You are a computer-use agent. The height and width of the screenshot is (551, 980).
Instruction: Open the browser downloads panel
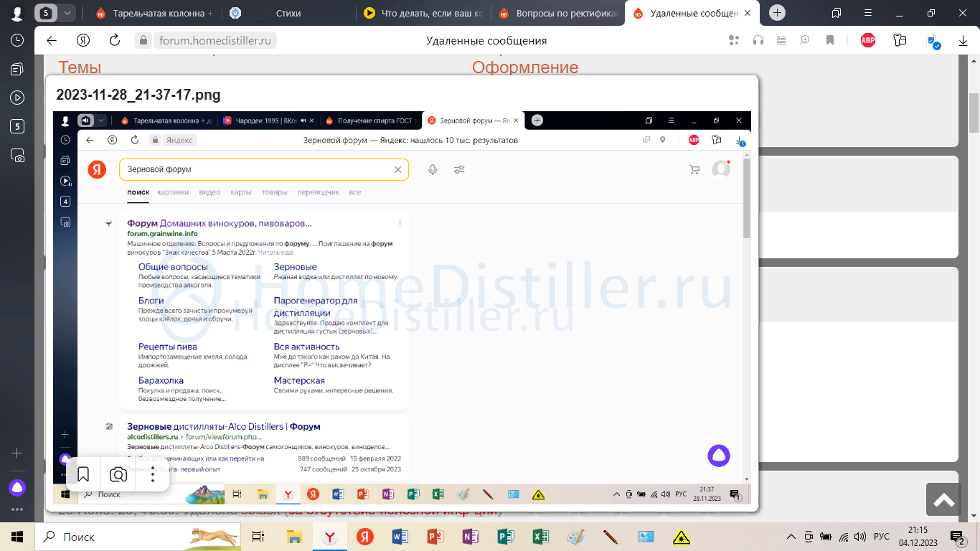963,41
